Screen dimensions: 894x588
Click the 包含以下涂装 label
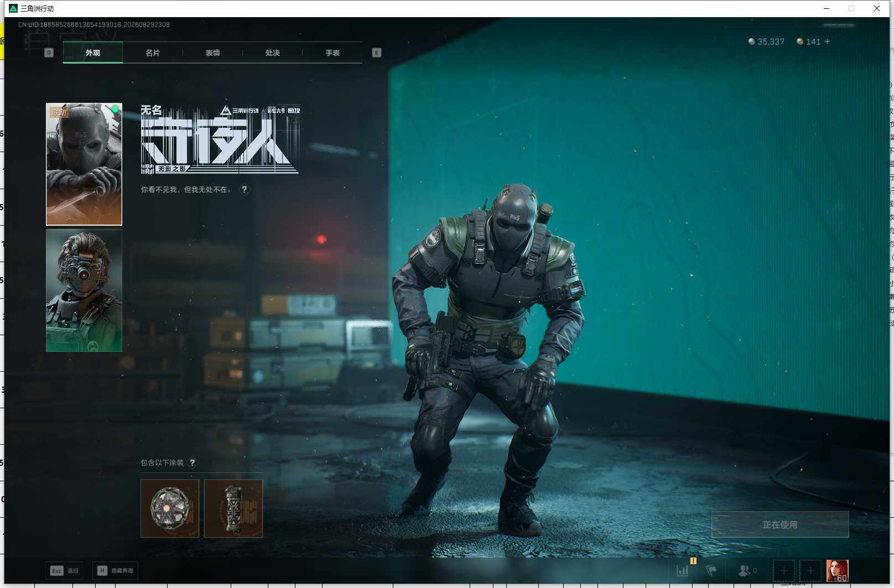tap(162, 462)
